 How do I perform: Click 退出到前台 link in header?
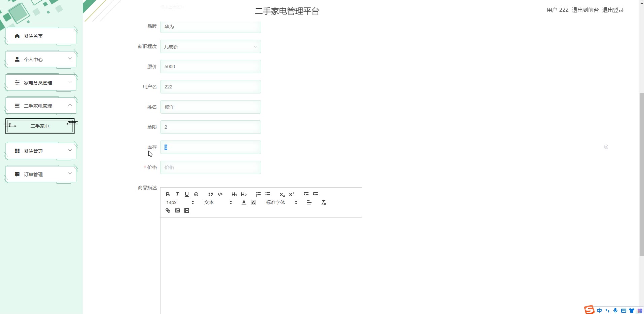585,10
